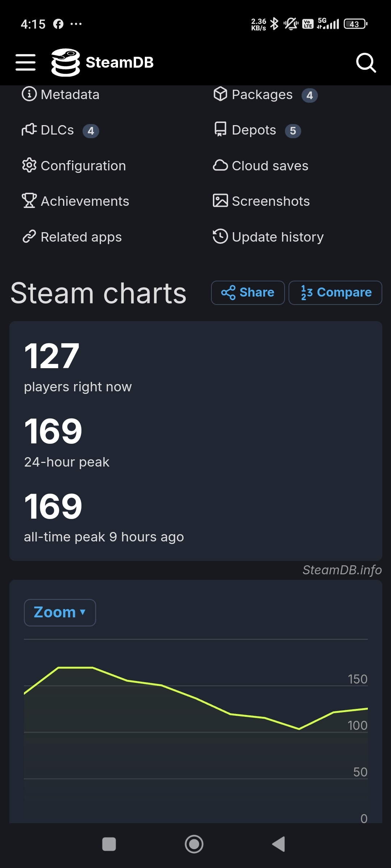Tap the Android home button

[194, 844]
